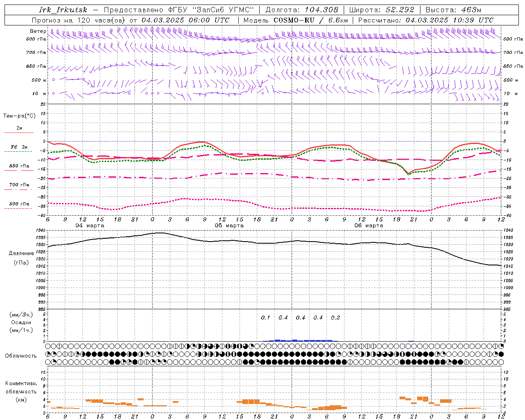The height and width of the screenshot is (420, 525).
Task: Click the 'Конвективн.' convective cloud label
Action: 21,383
